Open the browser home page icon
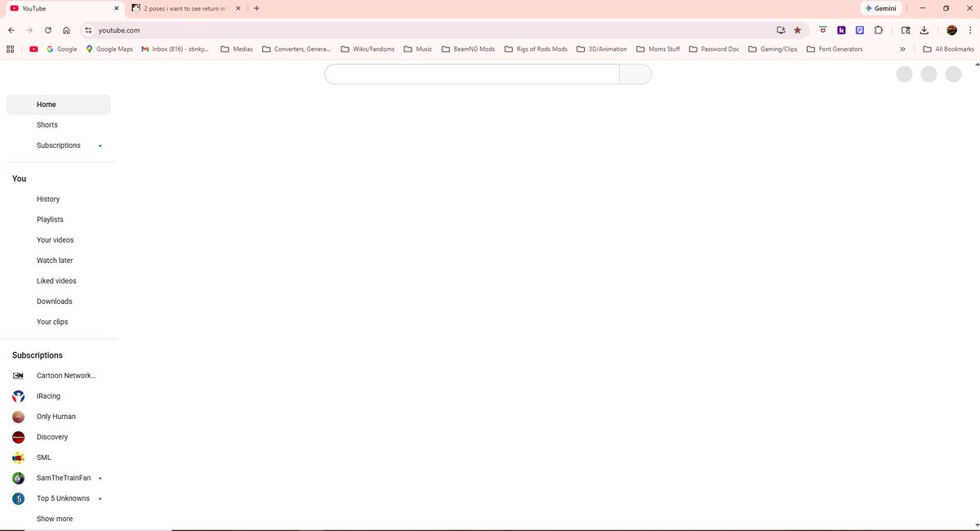Viewport: 980px width, 531px height. (x=66, y=30)
